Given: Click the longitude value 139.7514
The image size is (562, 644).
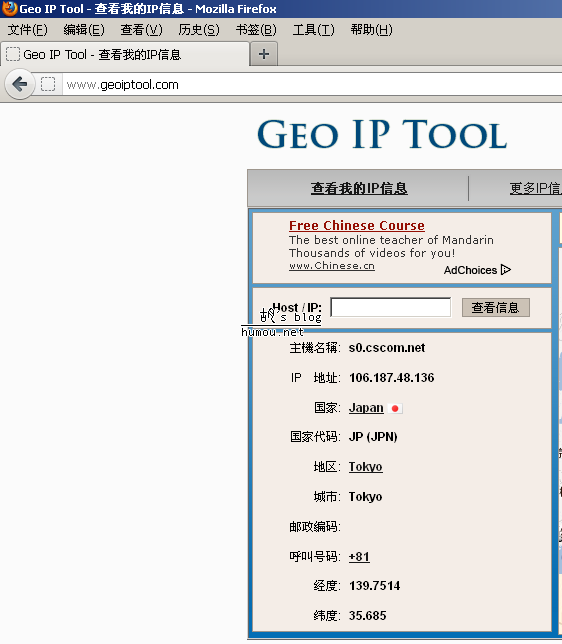Looking at the screenshot, I should 374,586.
